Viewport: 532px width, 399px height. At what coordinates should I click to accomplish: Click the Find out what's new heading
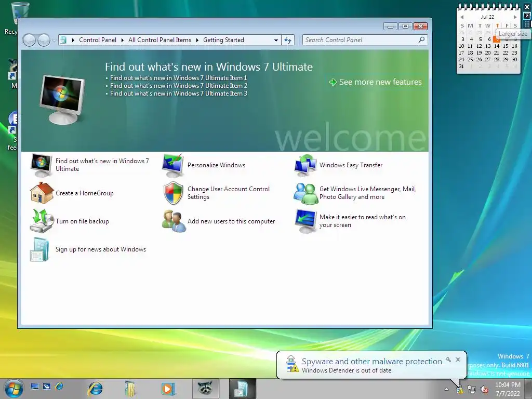[x=209, y=67]
